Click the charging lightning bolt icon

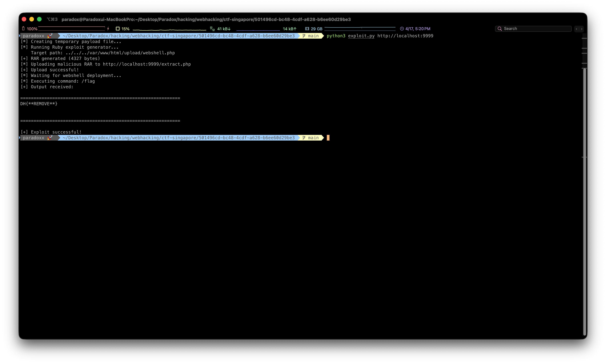[x=108, y=29]
